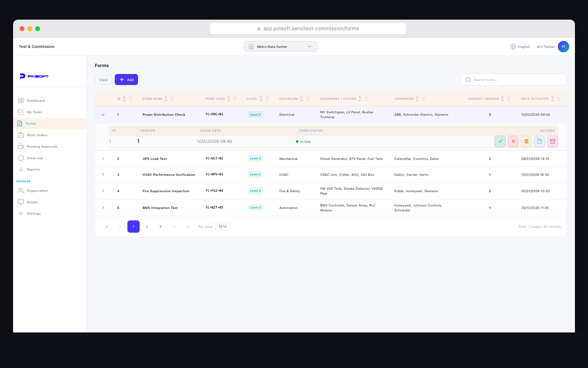This screenshot has width=588, height=368.
Task: Open filter for the Form Name column
Action: [x=172, y=99]
